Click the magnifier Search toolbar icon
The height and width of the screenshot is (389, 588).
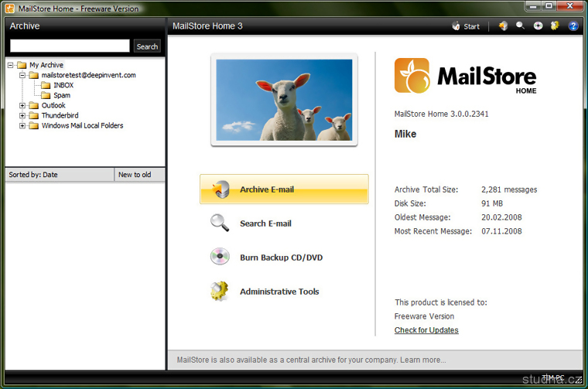(x=520, y=26)
